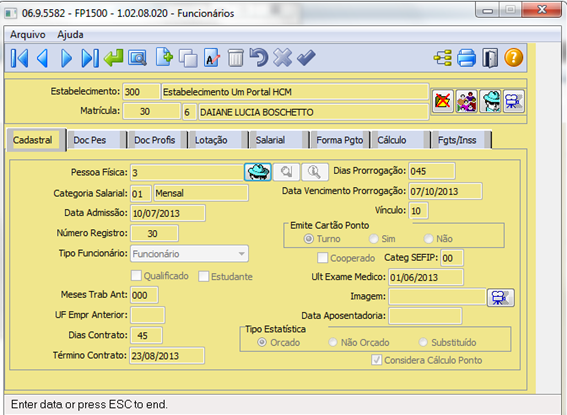
Task: Expand the Tipo Funcionário dropdown
Action: click(242, 254)
